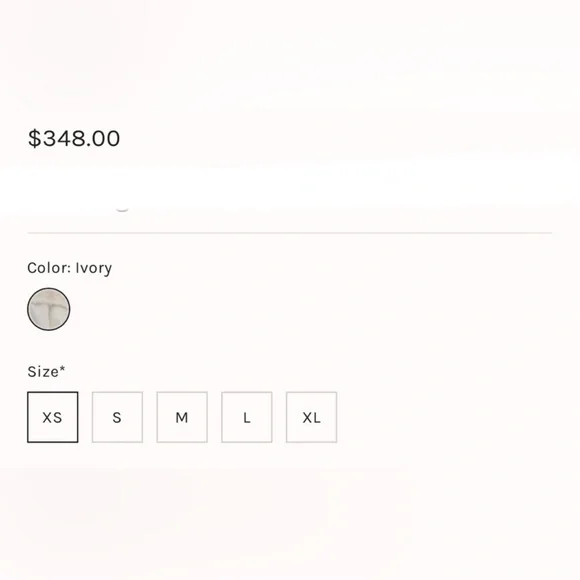Click the word Ivory in the color label
Image resolution: width=580 pixels, height=580 pixels.
pyautogui.click(x=94, y=268)
